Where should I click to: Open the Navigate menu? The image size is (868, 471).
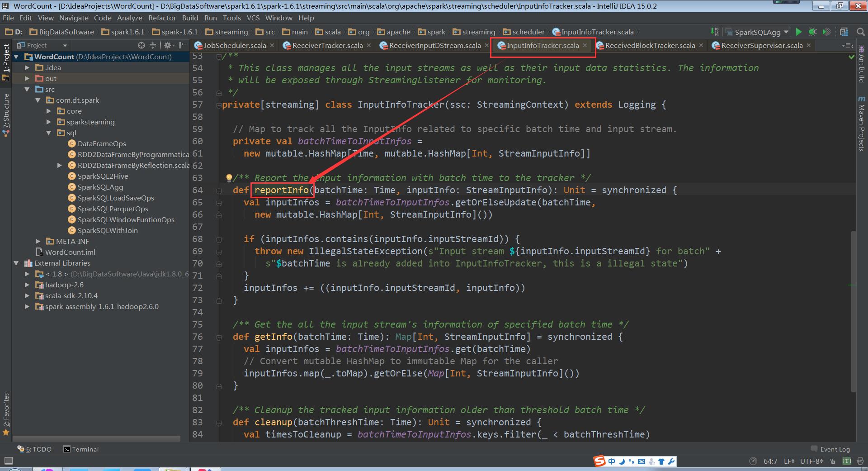(74, 18)
